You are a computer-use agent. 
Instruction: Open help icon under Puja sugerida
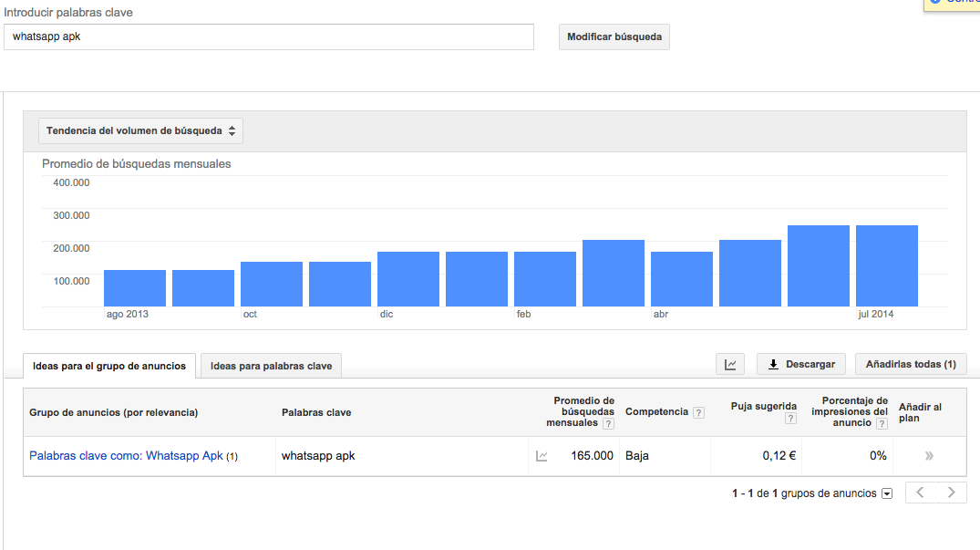click(x=790, y=419)
